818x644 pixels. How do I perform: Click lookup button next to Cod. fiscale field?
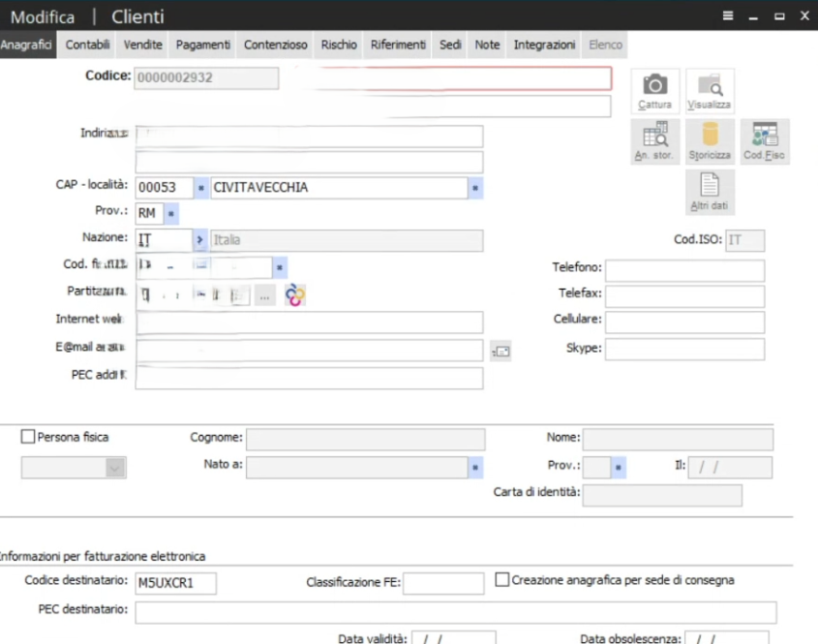[x=280, y=267]
